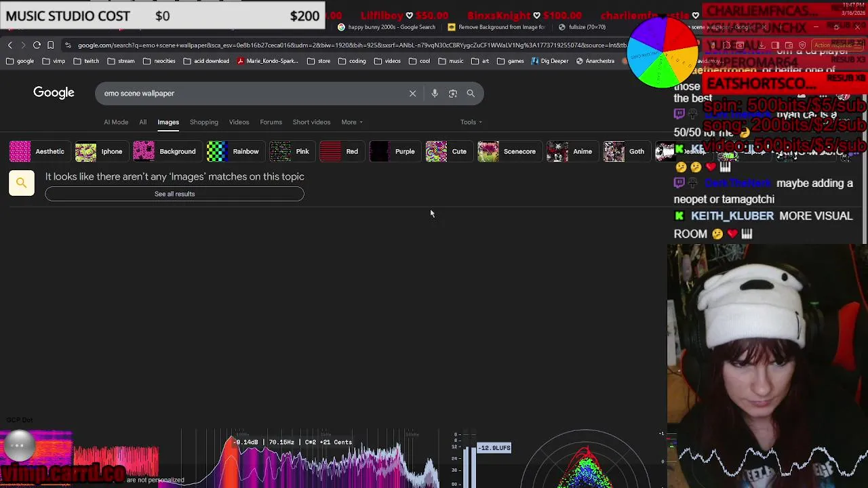Switch to the 'Shopping' results tab
Screen dimensions: 868x488
pyautogui.click(x=204, y=122)
